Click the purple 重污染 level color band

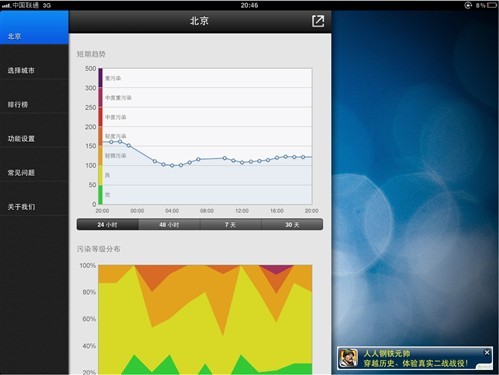pos(100,78)
